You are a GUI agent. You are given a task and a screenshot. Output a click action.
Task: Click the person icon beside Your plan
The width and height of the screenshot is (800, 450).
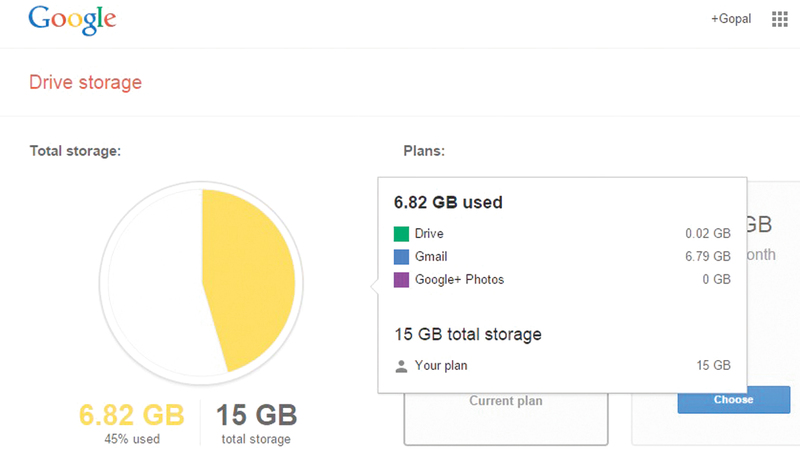point(401,366)
